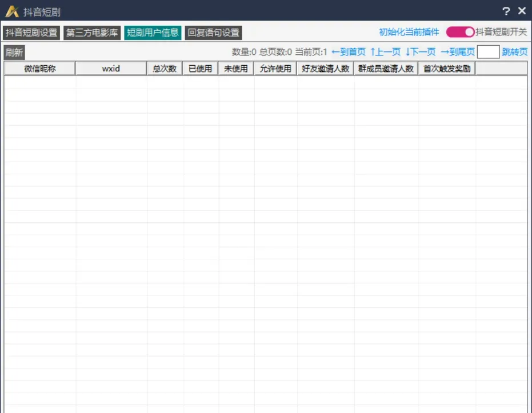Jump to first page with ←到首页
This screenshot has width=532, height=413.
(348, 52)
